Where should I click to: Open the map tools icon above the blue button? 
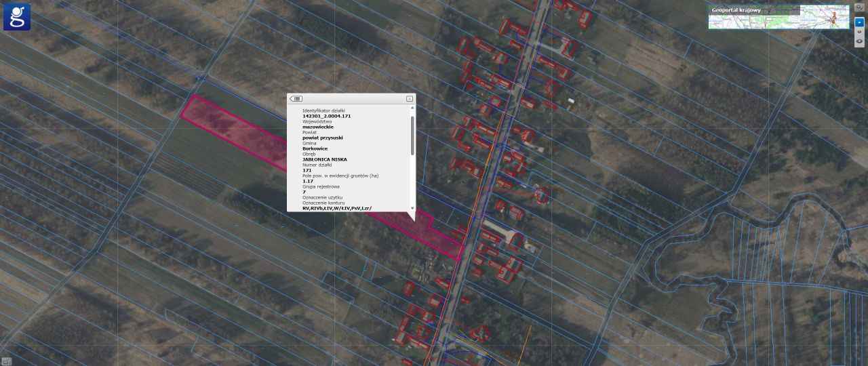pos(859,7)
